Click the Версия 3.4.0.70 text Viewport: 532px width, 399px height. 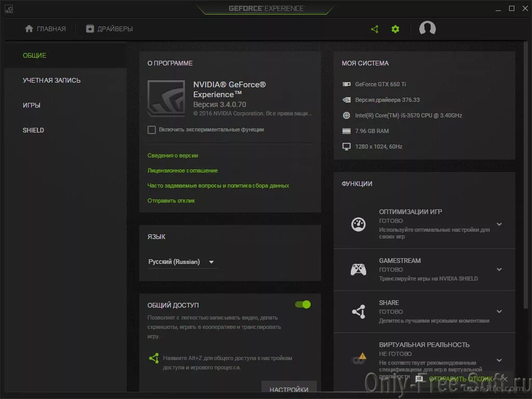click(220, 104)
